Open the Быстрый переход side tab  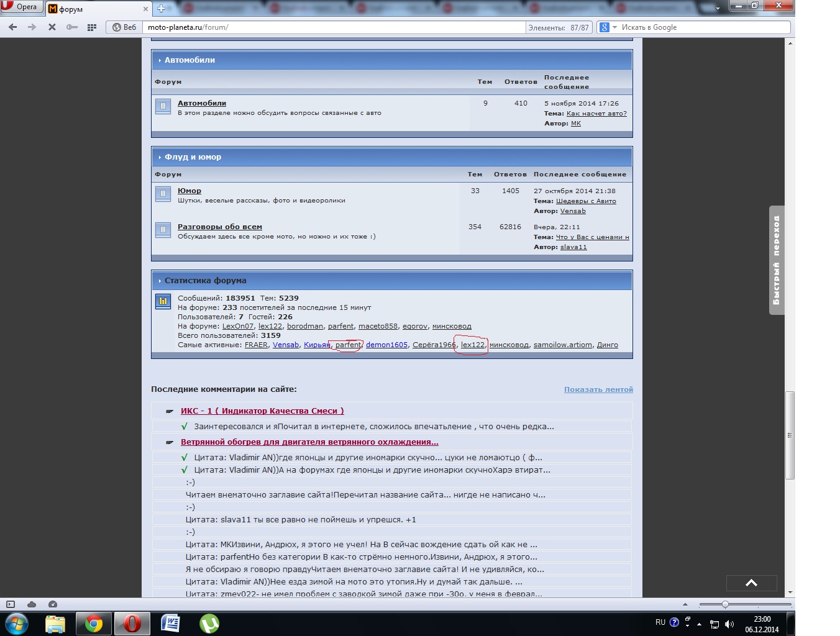pyautogui.click(x=776, y=260)
